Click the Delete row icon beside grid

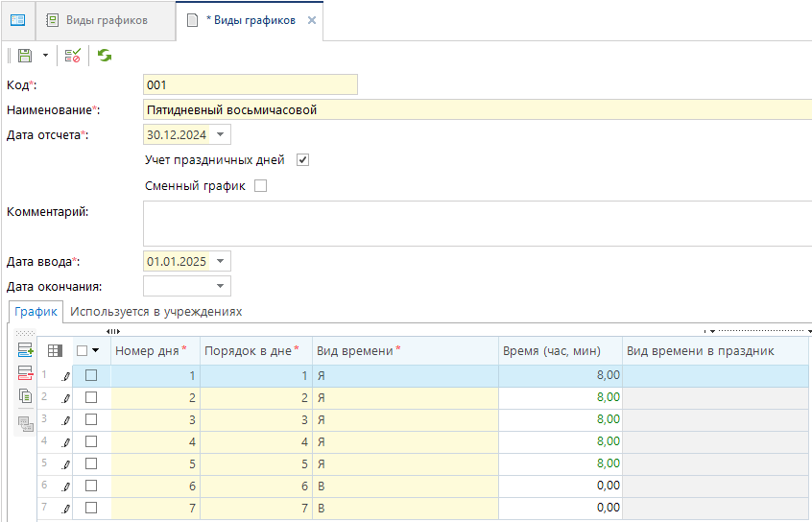pos(25,373)
